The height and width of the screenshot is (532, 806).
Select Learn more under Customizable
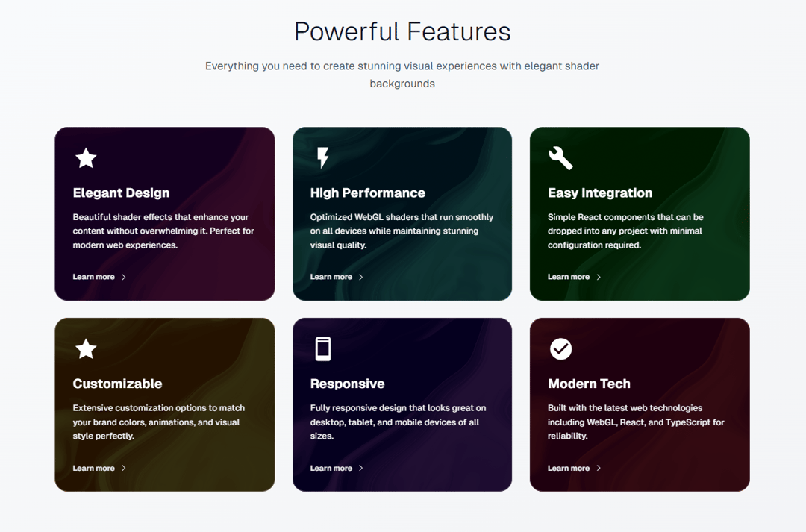[99, 468]
